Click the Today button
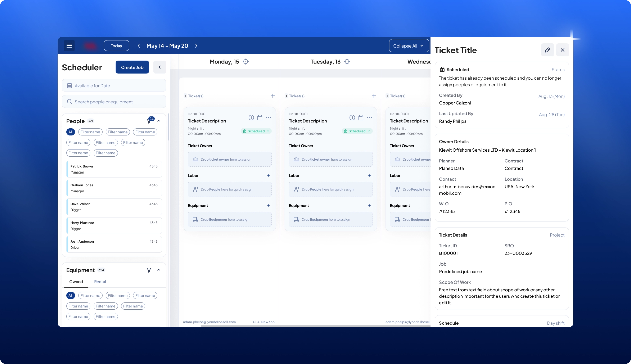This screenshot has width=631, height=364. 116,46
